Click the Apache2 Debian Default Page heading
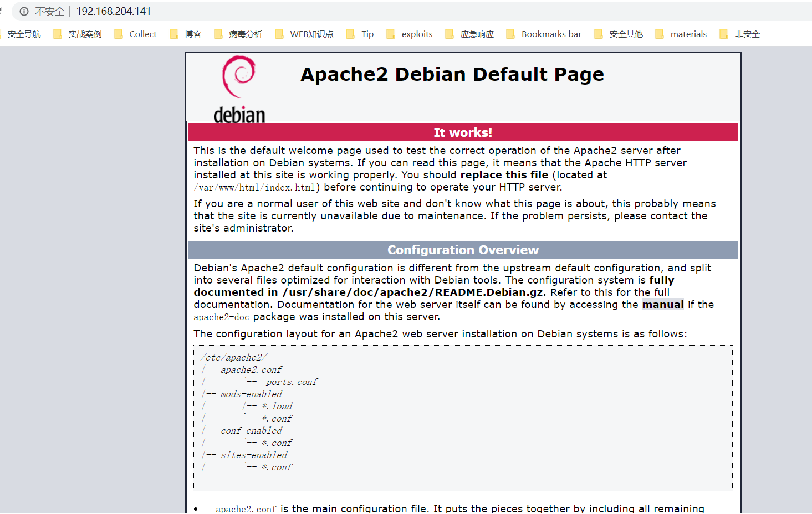This screenshot has height=514, width=812. (x=452, y=74)
